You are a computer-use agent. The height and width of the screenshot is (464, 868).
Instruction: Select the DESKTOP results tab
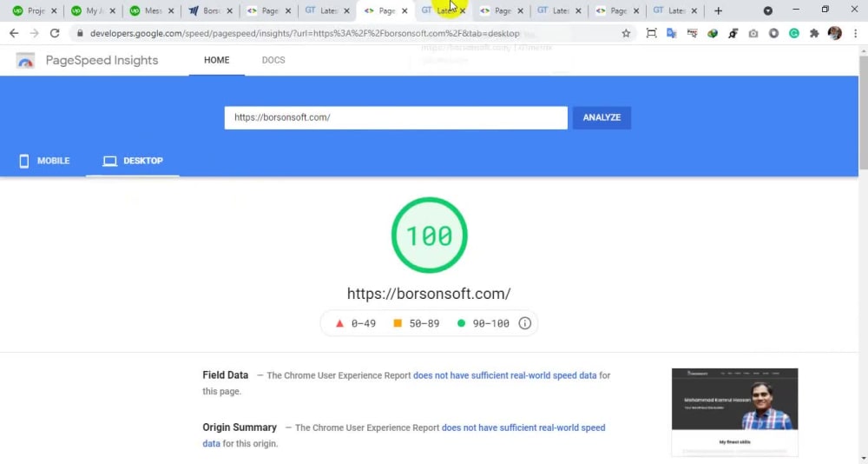click(132, 161)
